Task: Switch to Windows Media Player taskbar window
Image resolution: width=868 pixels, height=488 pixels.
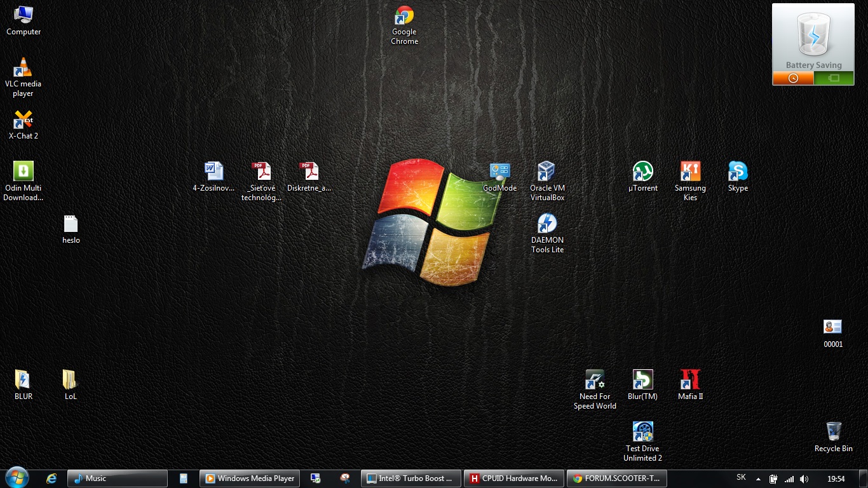Action: tap(250, 478)
